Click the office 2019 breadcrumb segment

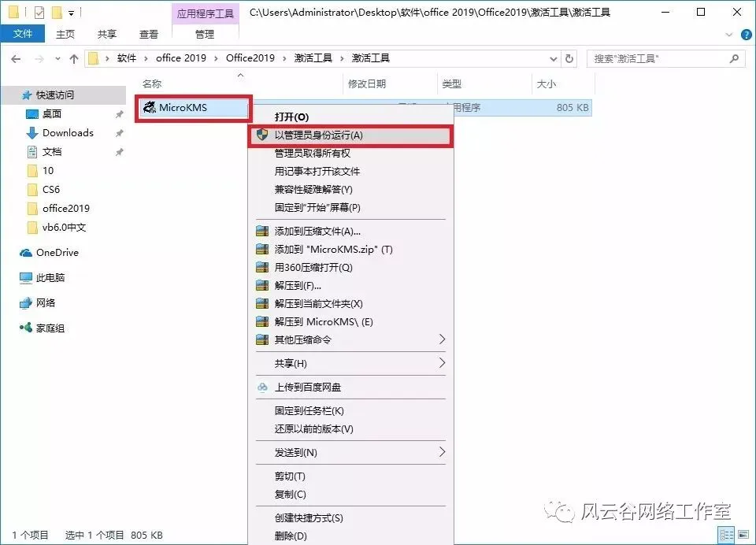tap(181, 58)
